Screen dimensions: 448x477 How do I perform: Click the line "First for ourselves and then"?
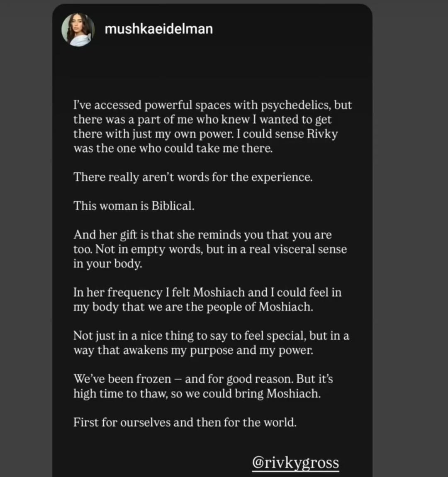[x=185, y=423]
